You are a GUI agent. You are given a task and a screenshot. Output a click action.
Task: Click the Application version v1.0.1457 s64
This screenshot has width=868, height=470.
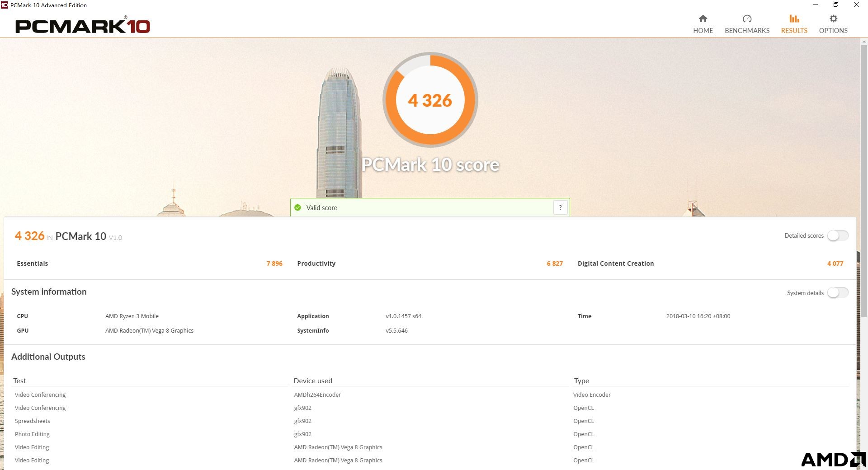[x=403, y=316]
